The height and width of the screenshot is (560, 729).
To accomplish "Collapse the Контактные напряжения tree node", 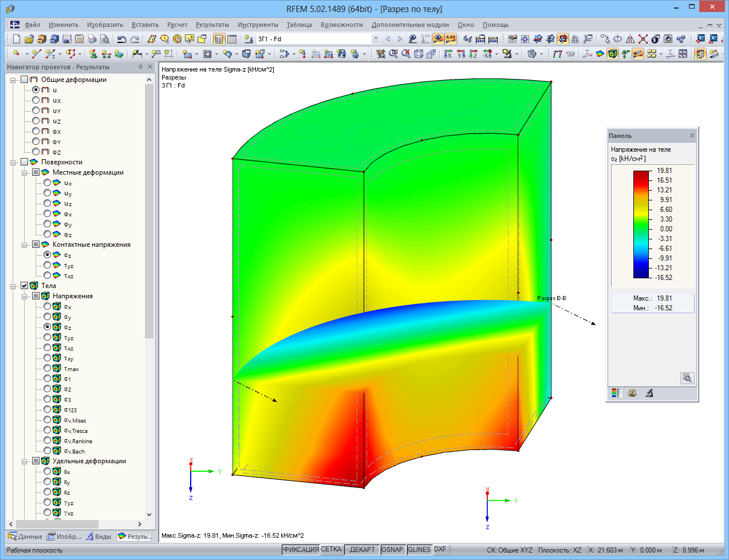I will (x=25, y=245).
